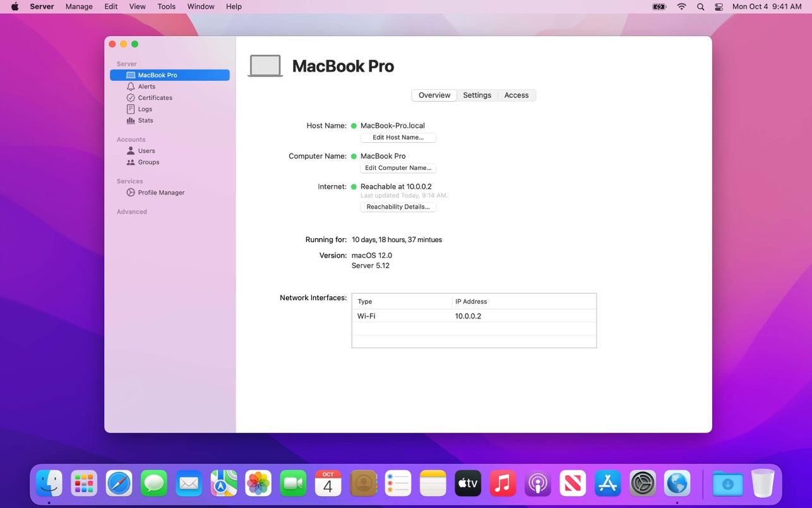Select the Overview tab
This screenshot has width=812, height=508.
(434, 95)
